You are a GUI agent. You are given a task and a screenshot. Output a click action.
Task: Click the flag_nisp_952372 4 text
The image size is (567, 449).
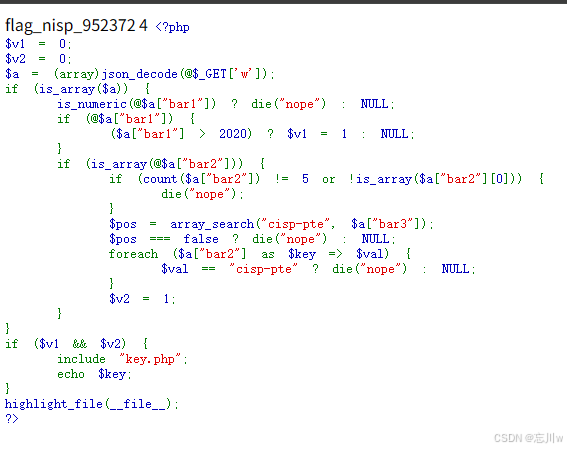pos(76,26)
